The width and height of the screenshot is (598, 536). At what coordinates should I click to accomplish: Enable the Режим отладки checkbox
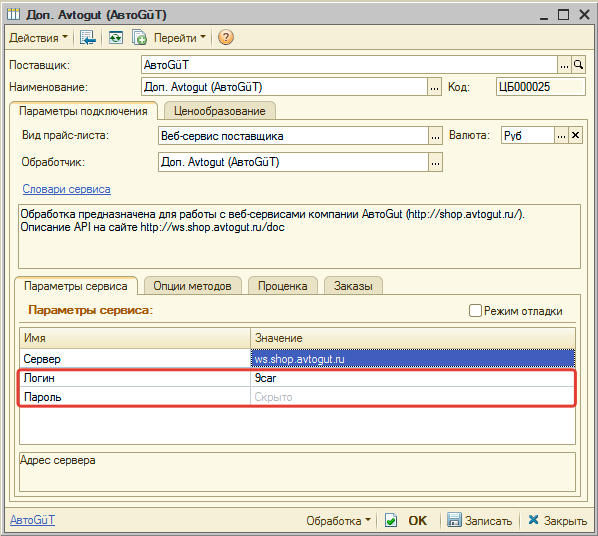(x=475, y=311)
